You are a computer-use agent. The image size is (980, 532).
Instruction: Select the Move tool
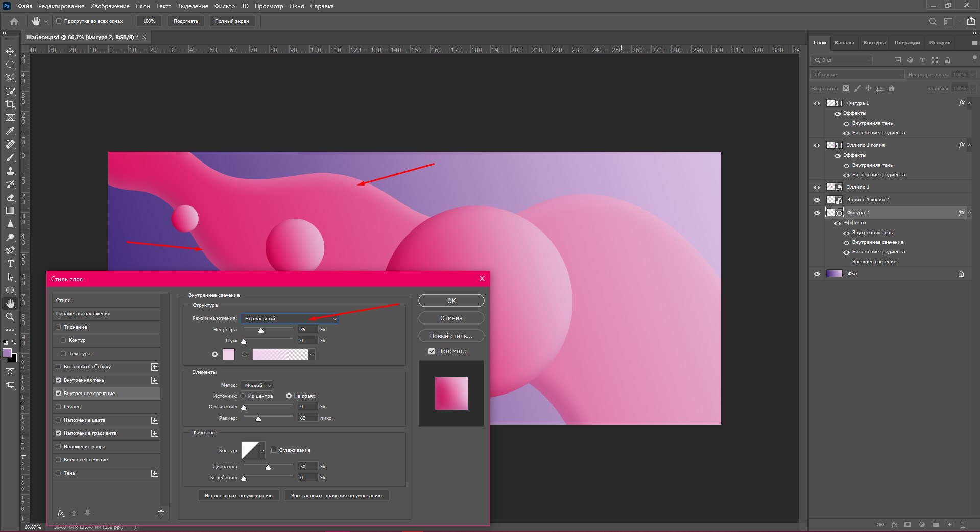10,51
